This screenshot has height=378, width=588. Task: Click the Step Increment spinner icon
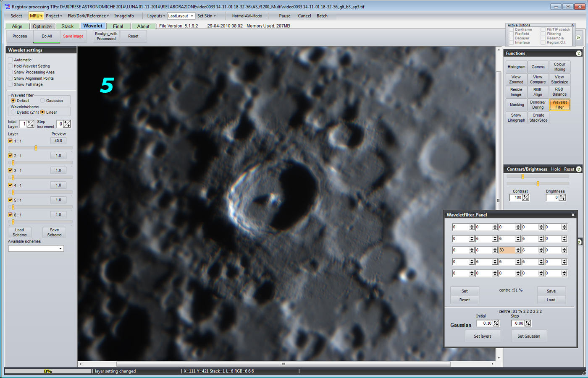[67, 124]
